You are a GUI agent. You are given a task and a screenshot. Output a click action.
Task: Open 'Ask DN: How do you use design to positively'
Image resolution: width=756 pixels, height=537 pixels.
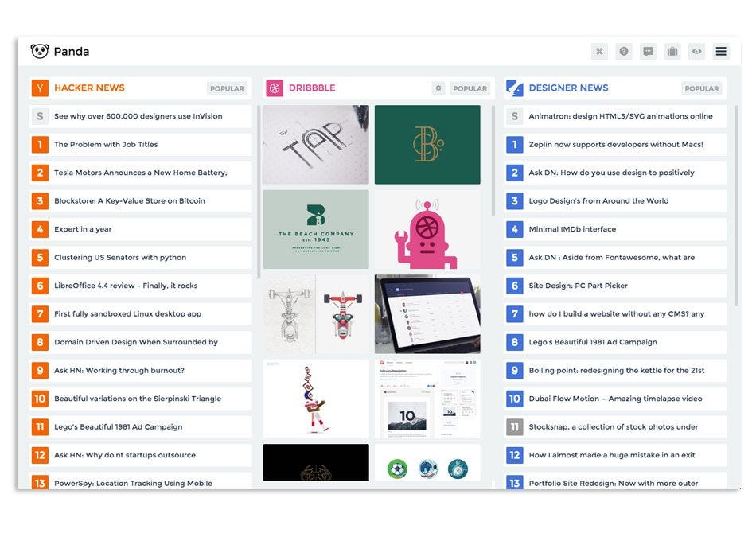click(614, 173)
